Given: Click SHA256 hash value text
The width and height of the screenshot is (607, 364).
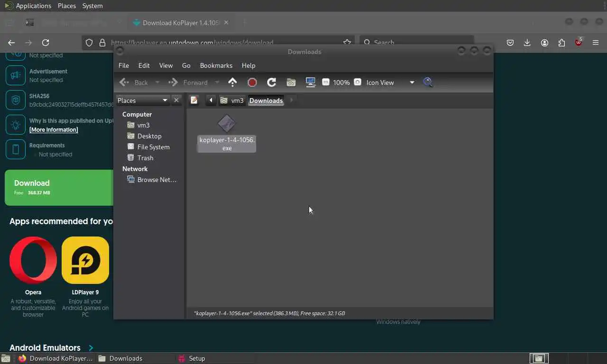Looking at the screenshot, I should click(71, 104).
